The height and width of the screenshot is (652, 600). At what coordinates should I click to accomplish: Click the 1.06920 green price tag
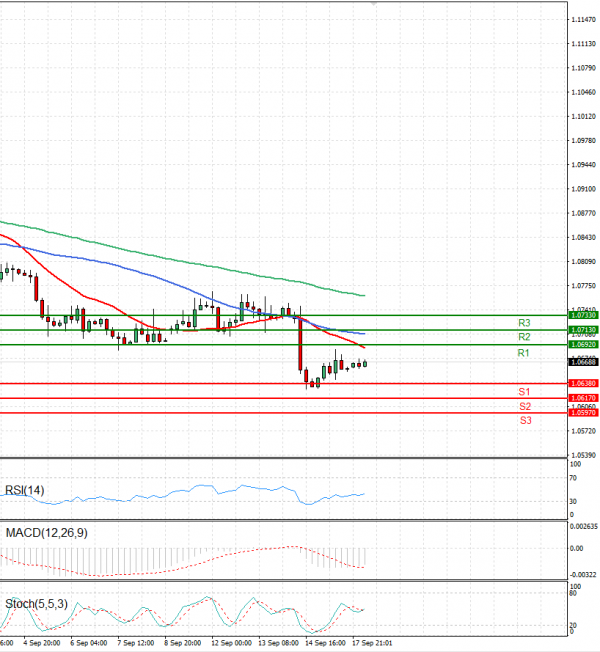[583, 344]
